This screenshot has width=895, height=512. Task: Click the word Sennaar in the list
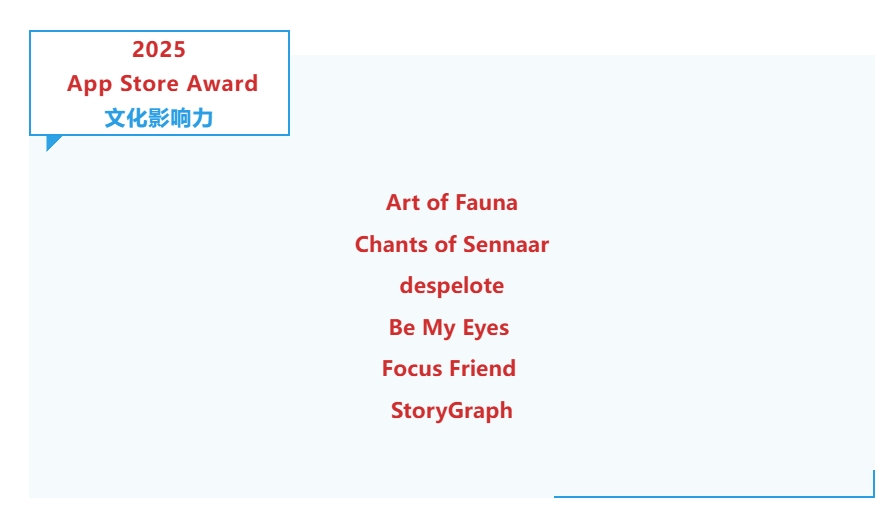[x=507, y=244]
